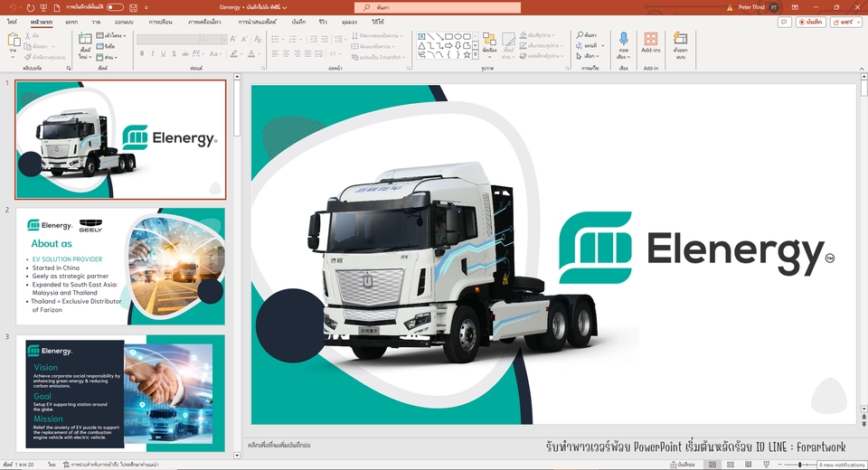Click the Redo icon in the title bar
Screen dimensions: 868x470
click(x=30, y=8)
